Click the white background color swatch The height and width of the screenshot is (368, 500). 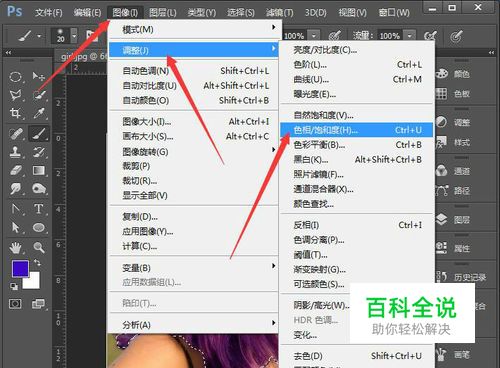click(34, 282)
